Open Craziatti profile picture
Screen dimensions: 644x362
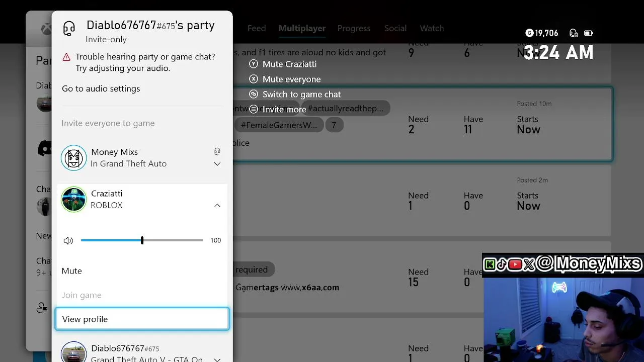pos(74,200)
